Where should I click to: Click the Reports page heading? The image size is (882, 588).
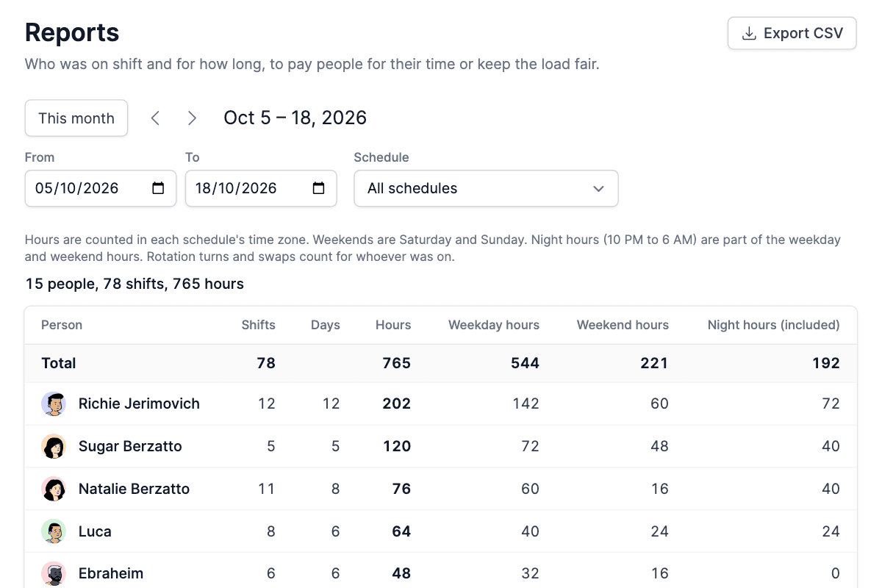(x=72, y=33)
